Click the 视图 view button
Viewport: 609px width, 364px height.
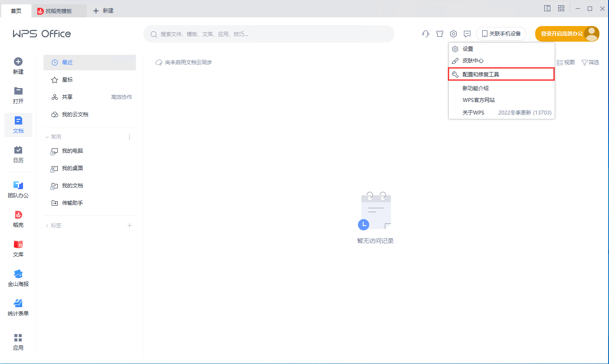click(x=566, y=62)
